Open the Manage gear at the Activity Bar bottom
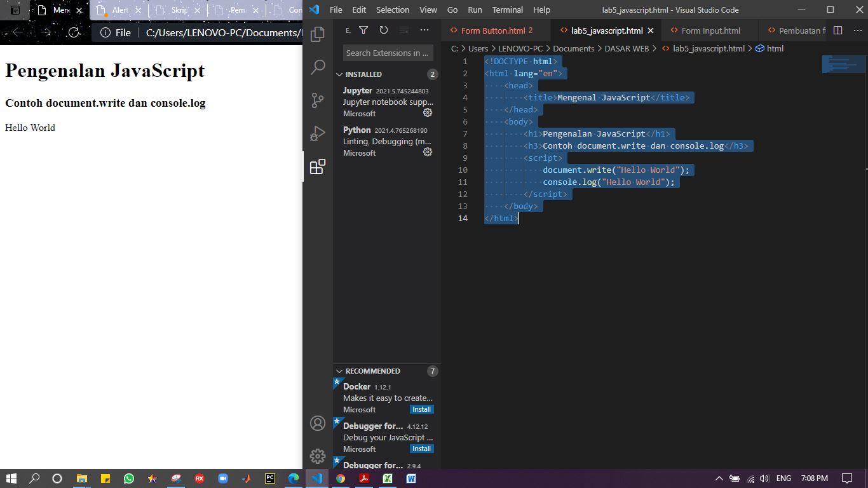This screenshot has width=868, height=488. 317,456
